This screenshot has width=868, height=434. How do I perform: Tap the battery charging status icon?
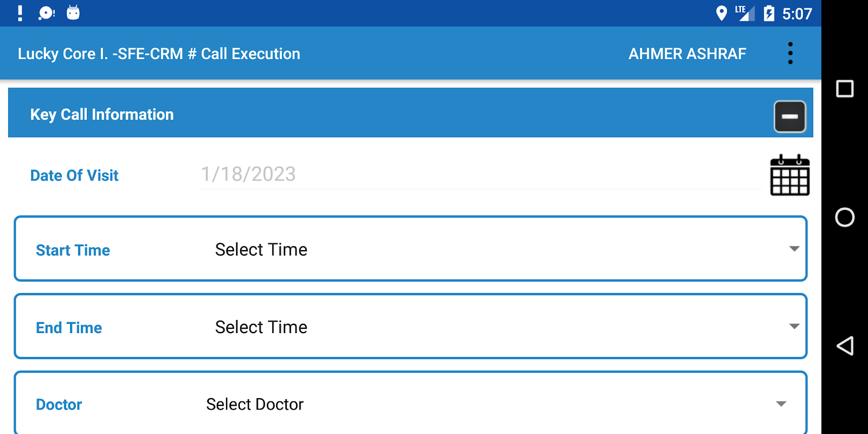[769, 13]
